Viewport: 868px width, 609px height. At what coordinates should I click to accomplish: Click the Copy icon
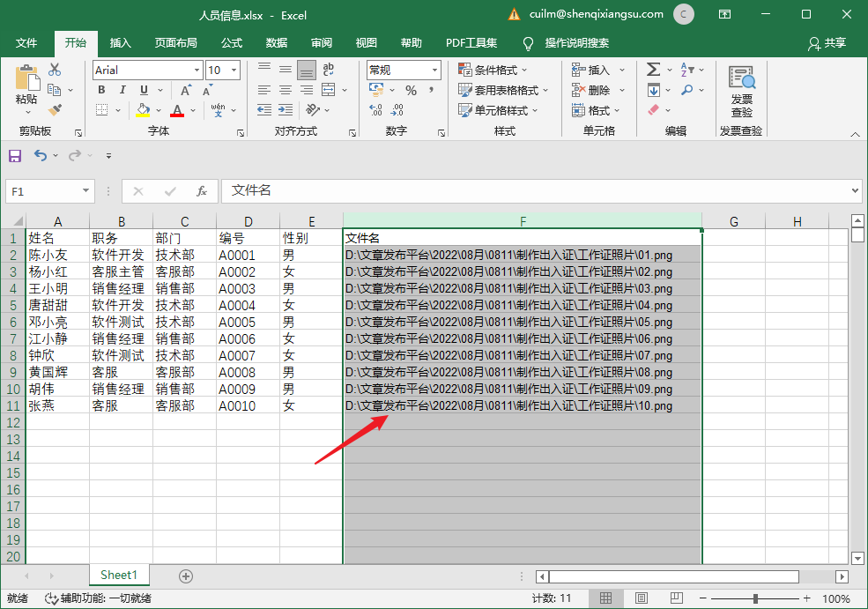(55, 89)
